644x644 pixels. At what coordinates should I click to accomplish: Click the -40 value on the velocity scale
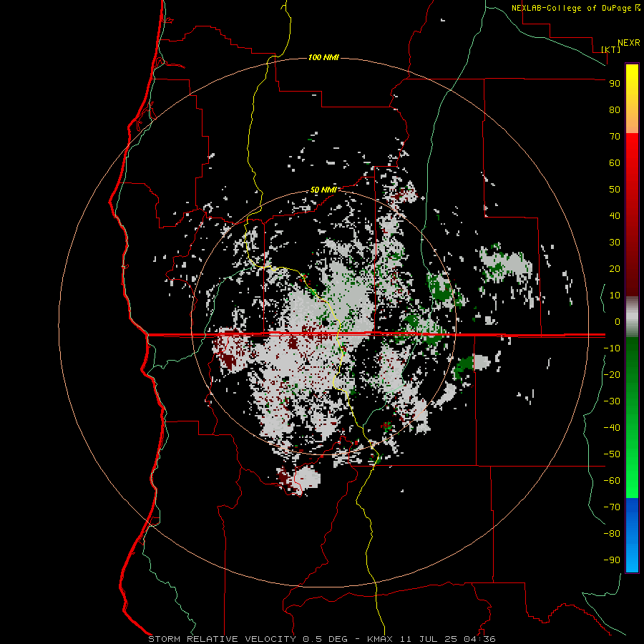click(x=612, y=428)
